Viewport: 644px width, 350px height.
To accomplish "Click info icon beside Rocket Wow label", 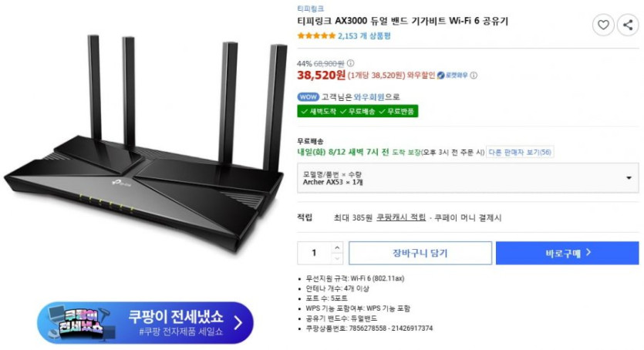I will 474,76.
